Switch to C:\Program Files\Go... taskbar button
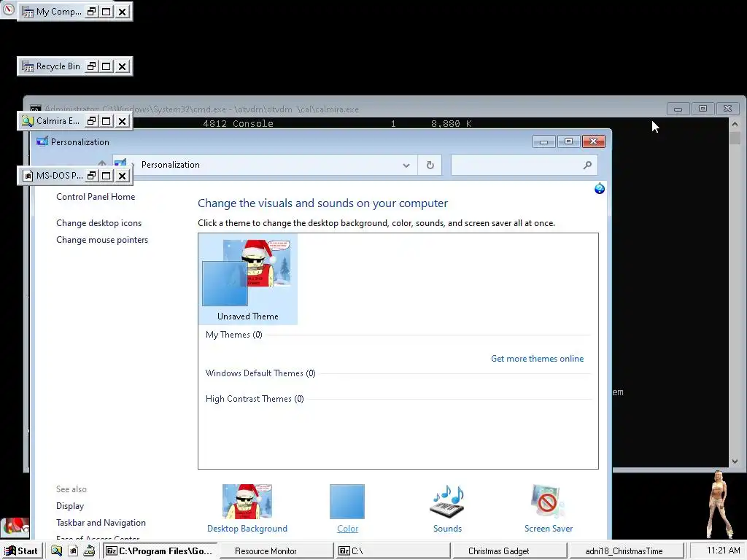This screenshot has height=560, width=747. pyautogui.click(x=159, y=551)
